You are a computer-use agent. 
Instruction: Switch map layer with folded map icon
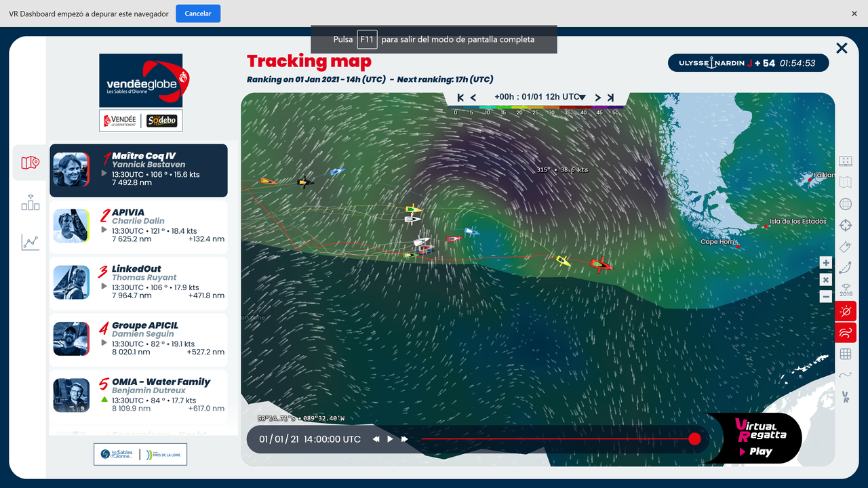coord(845,182)
